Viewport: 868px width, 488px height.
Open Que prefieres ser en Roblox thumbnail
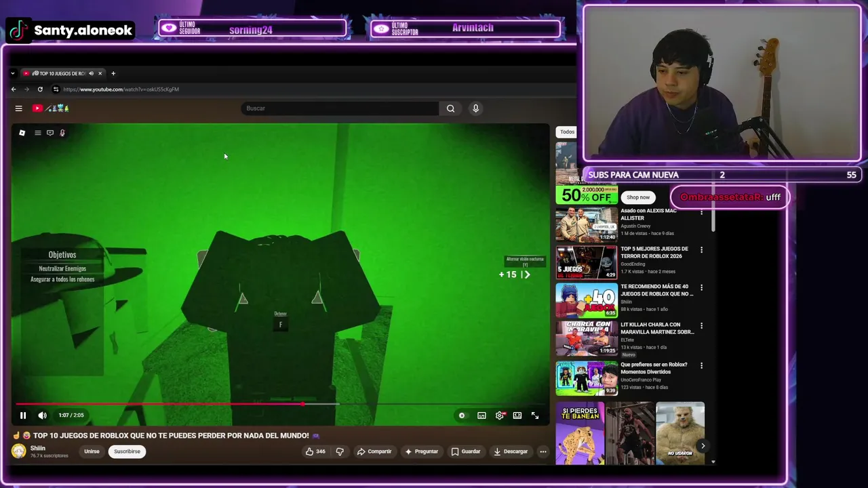point(587,378)
